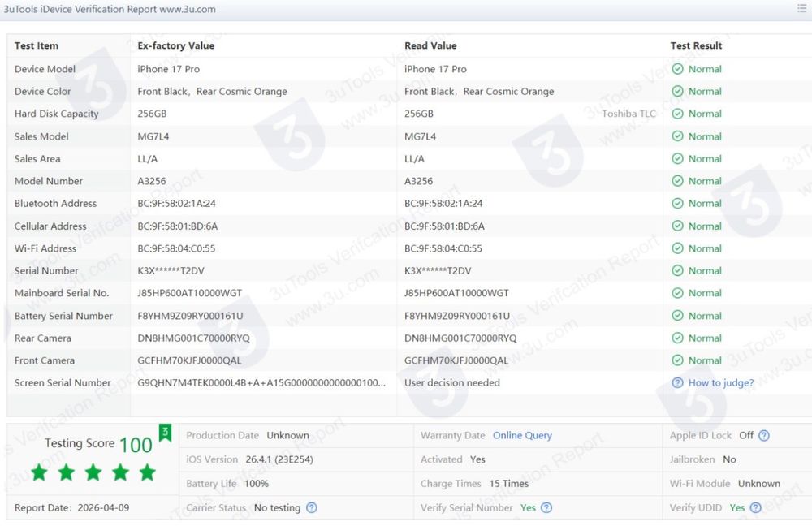Click the checkmark icon in the Bluetooth Address row
Viewport: 812px width, 526px height.
pos(677,203)
